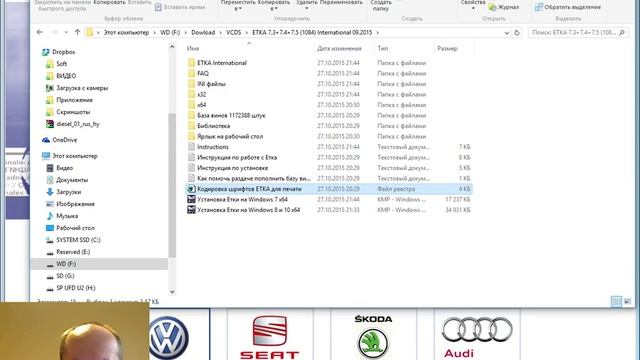Click the Volkswagen logo in background window
Image resolution: width=640 pixels, height=360 pixels.
[x=169, y=337]
